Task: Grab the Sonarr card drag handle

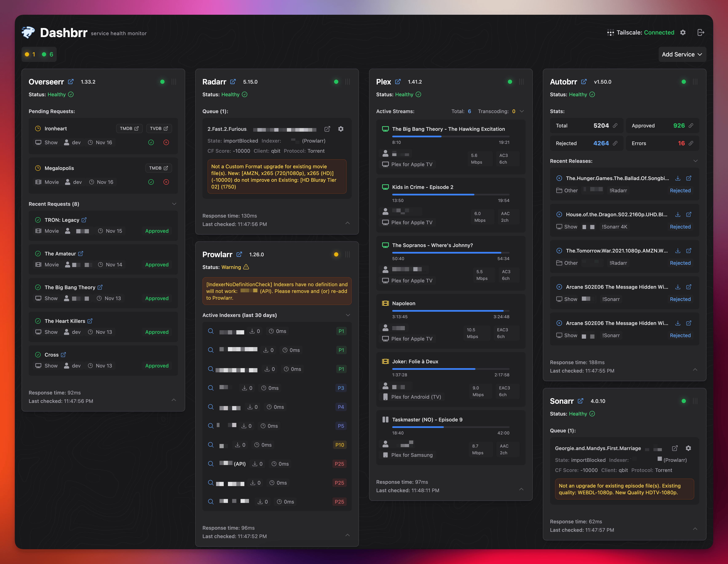Action: pos(695,401)
